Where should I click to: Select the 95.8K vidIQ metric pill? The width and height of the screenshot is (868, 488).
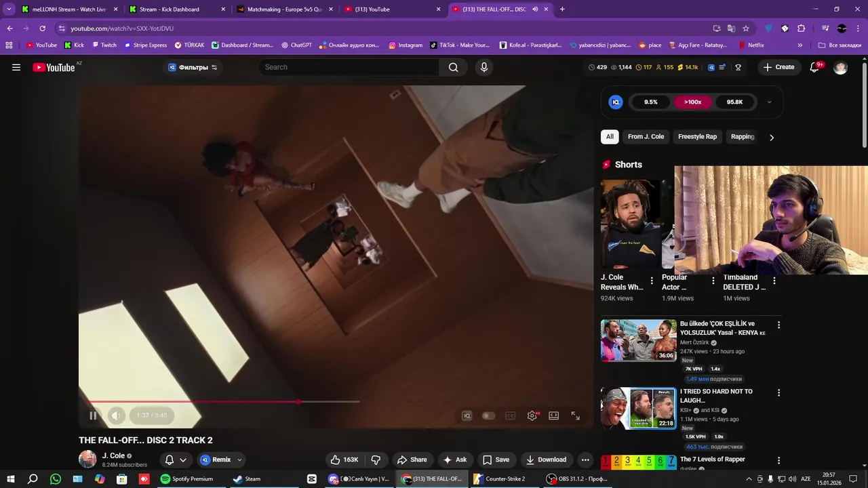click(734, 102)
